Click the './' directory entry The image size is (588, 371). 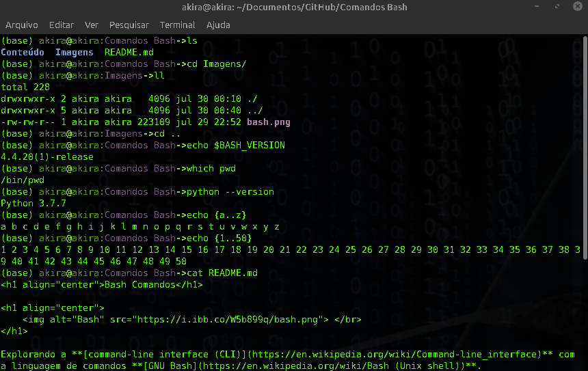coord(252,98)
